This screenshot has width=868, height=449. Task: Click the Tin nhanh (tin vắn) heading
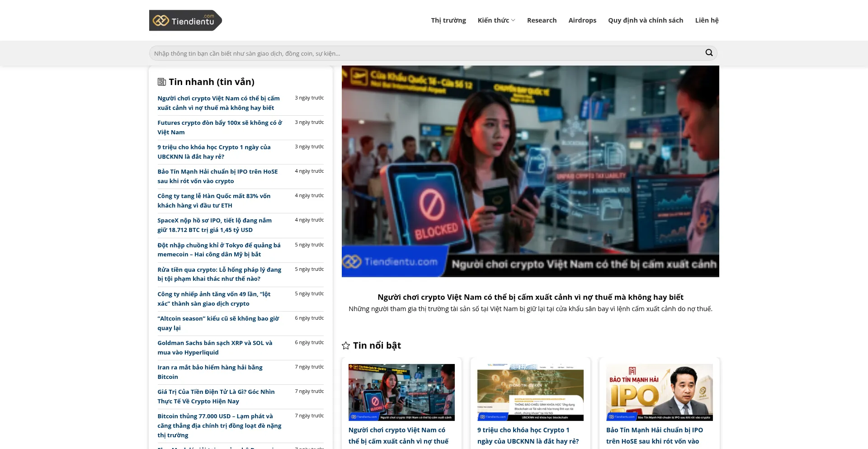[x=212, y=82]
